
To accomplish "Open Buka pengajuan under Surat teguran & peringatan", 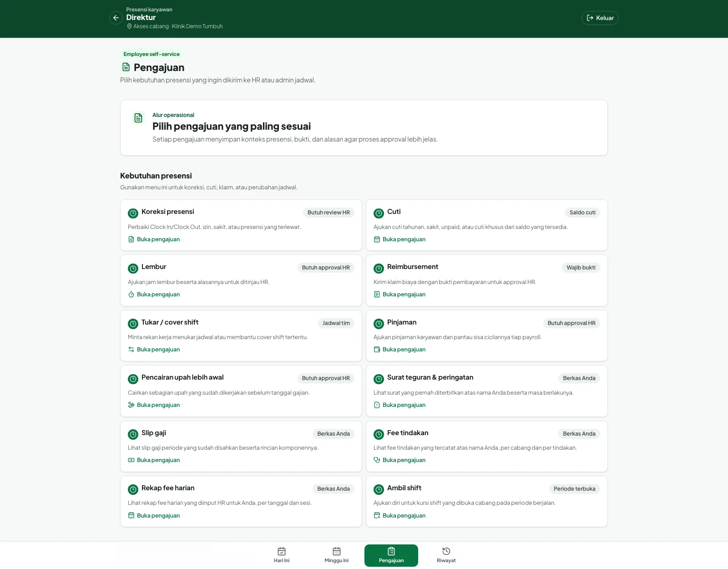I will [x=399, y=405].
